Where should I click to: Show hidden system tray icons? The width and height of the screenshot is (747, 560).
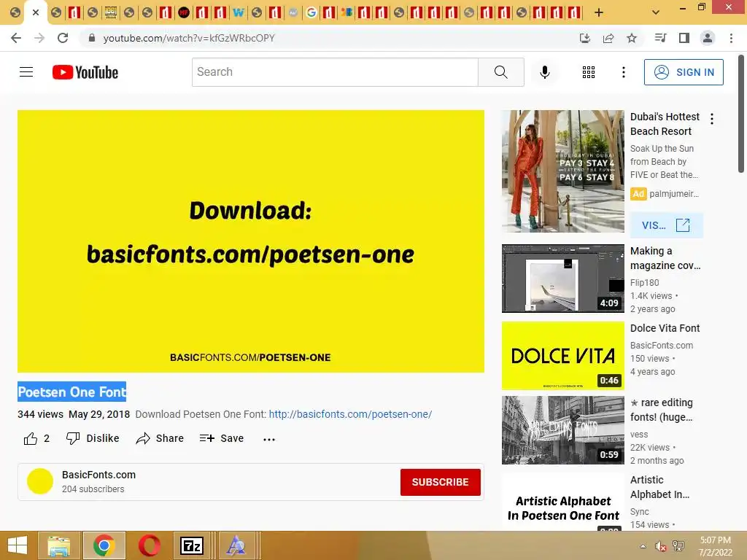tap(643, 546)
